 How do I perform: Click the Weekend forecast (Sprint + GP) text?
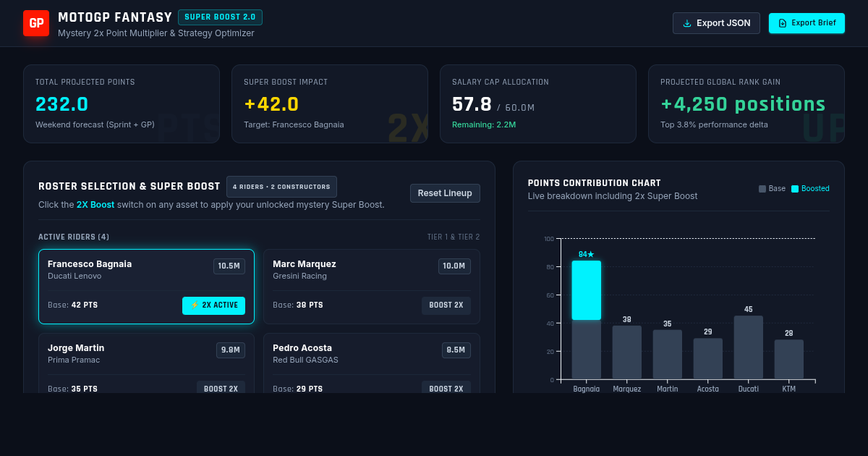pyautogui.click(x=95, y=124)
